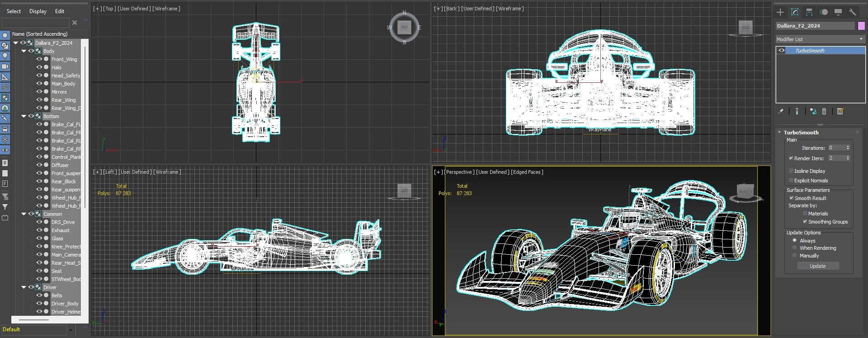
Task: Open the Utilities wrench panel tab
Action: pos(853,12)
